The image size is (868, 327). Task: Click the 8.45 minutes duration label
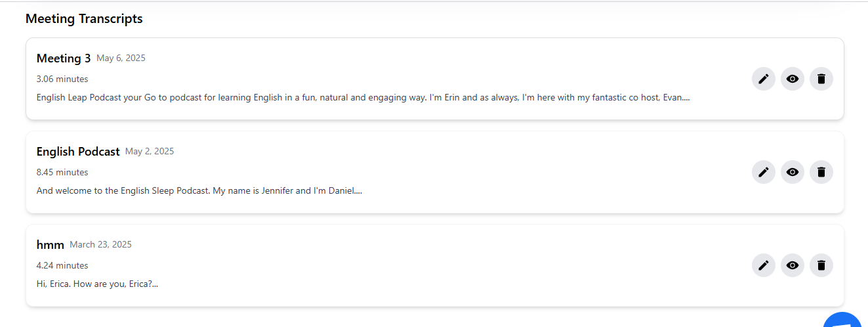point(62,172)
